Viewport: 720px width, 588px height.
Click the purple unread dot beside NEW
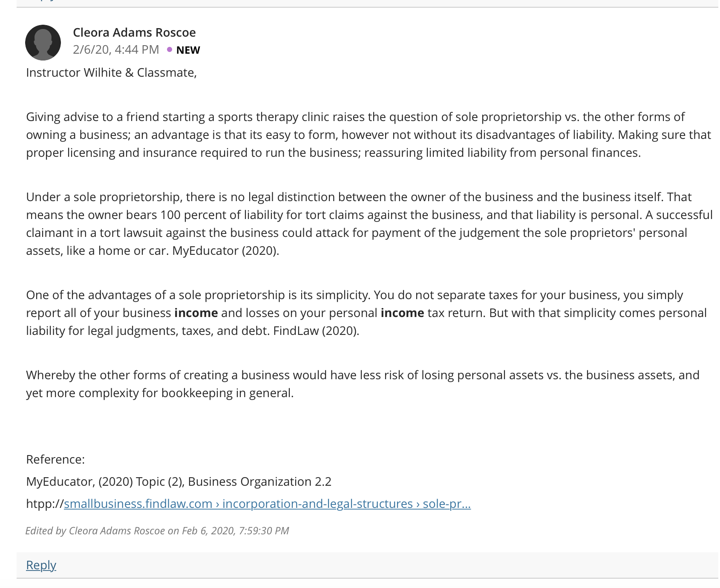(x=170, y=50)
